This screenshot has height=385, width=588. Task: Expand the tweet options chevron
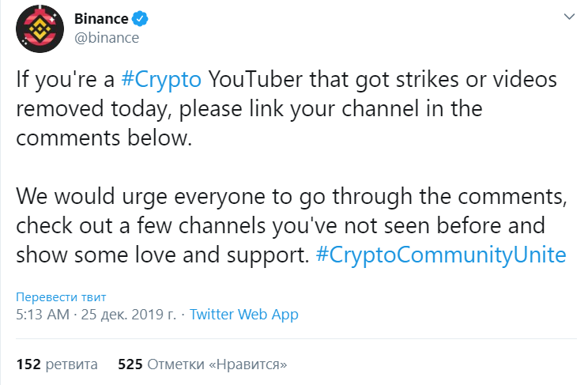pyautogui.click(x=569, y=17)
